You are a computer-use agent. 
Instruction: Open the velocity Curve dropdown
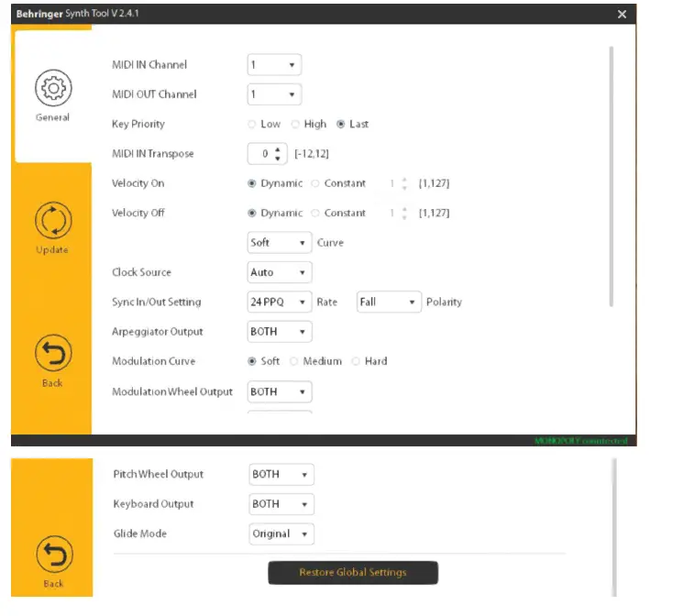click(x=280, y=243)
